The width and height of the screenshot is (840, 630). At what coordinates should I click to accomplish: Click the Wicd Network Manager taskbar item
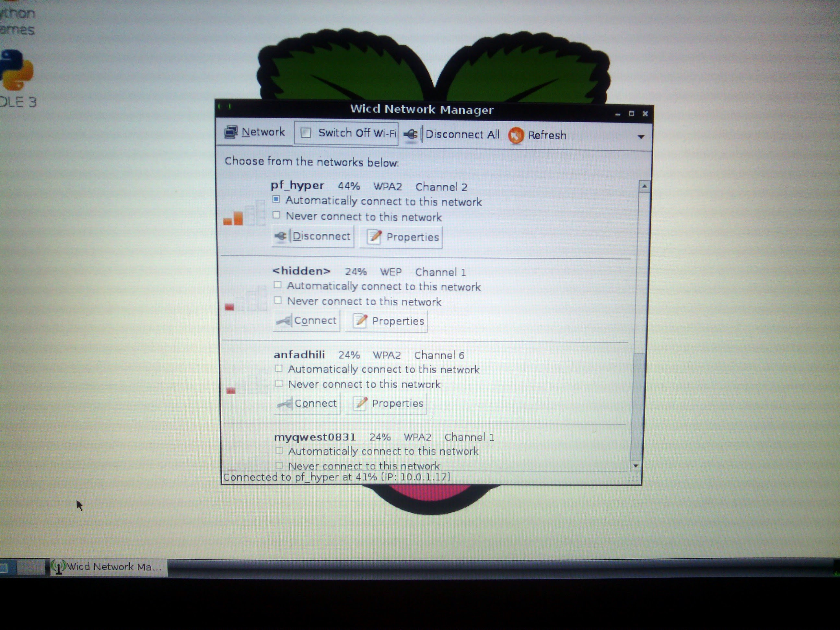[108, 567]
